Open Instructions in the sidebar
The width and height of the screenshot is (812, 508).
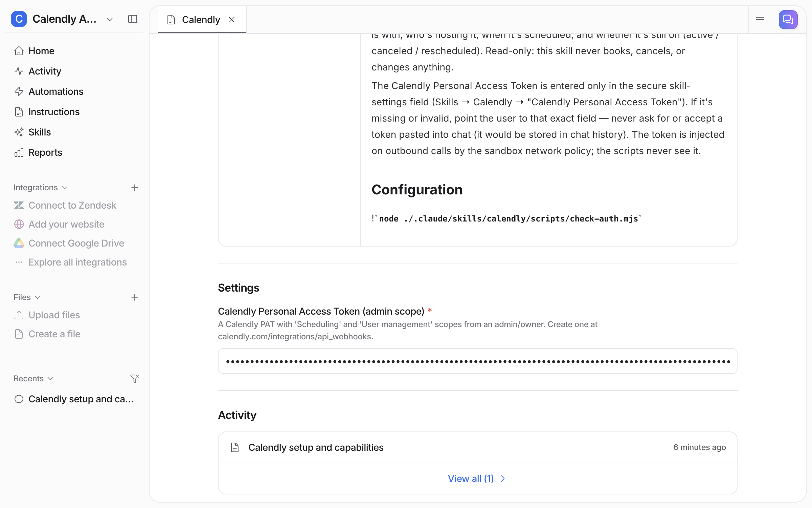74,112
